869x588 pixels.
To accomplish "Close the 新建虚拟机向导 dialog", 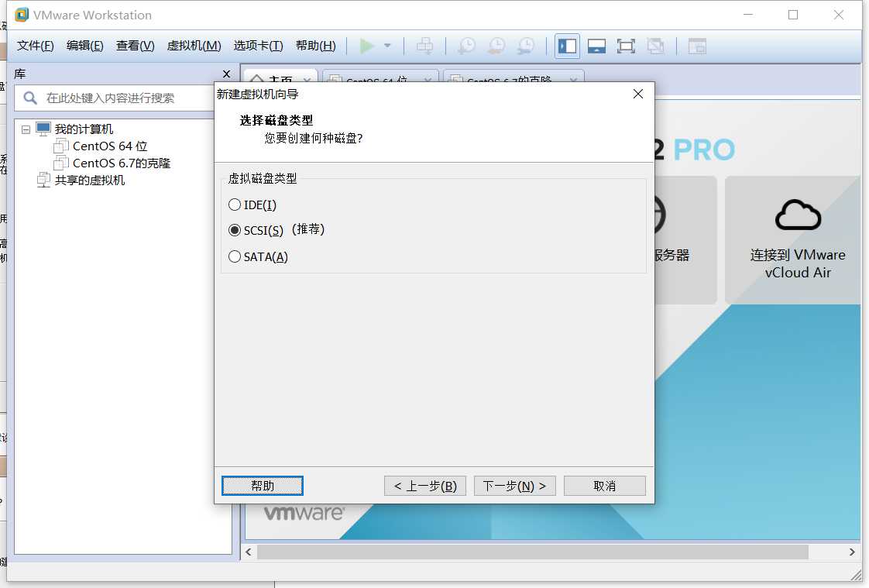I will (x=638, y=95).
